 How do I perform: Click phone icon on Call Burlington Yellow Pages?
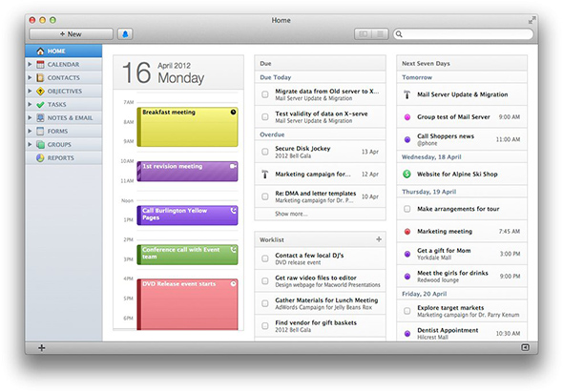(x=234, y=211)
